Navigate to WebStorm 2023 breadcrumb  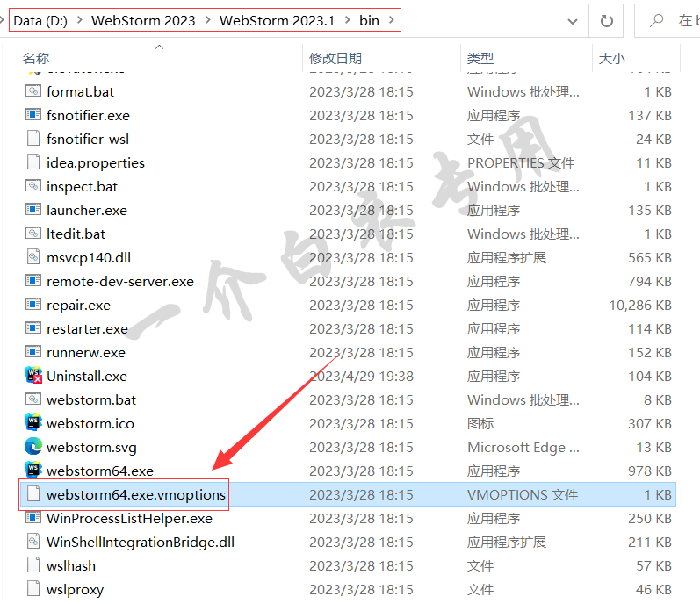(143, 20)
